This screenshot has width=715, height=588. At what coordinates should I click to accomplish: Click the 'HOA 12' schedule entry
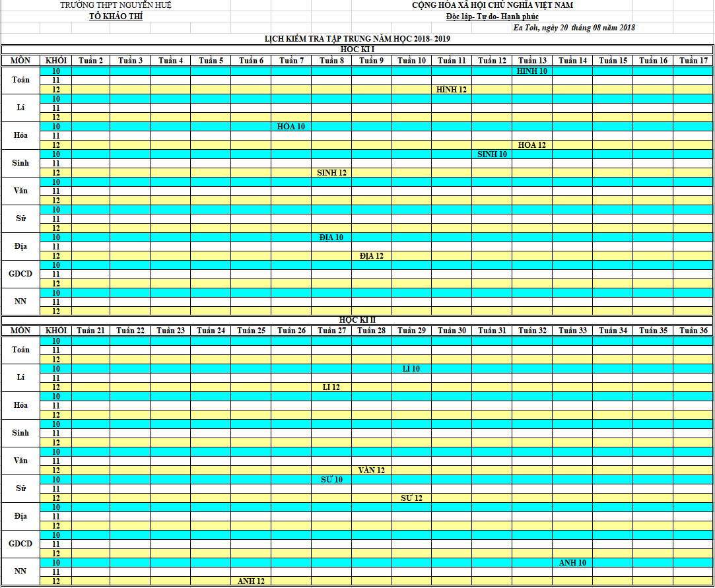coord(532,145)
